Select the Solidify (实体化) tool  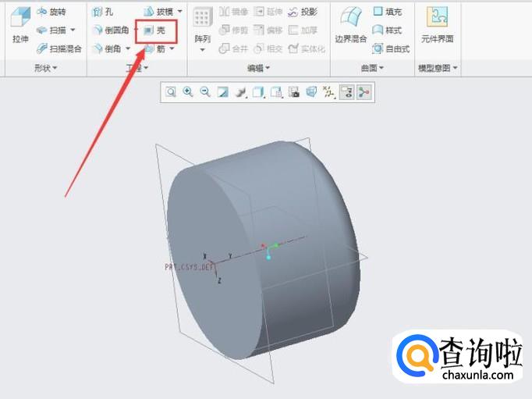point(307,49)
